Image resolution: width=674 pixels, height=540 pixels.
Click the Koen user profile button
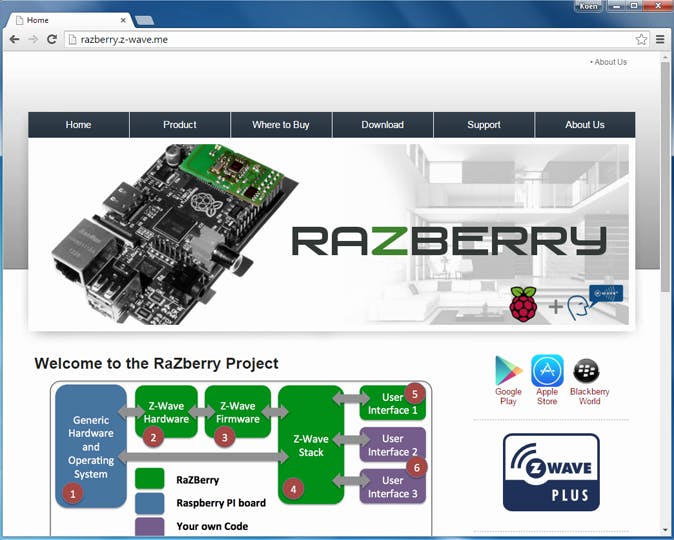[588, 6]
